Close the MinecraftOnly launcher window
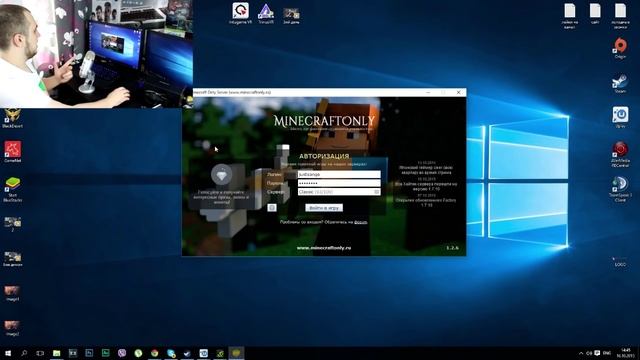 point(458,92)
